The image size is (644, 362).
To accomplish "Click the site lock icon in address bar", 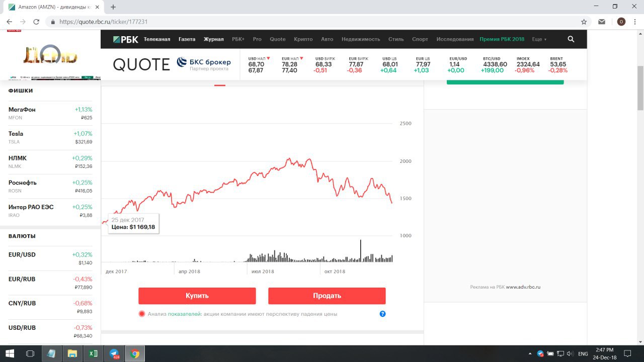I will (x=53, y=22).
